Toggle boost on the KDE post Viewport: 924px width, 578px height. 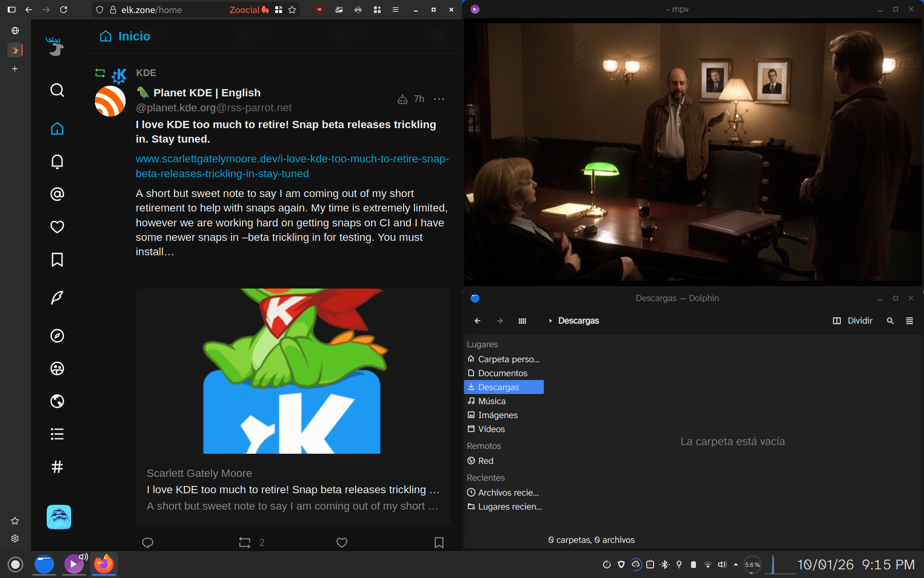[x=244, y=543]
